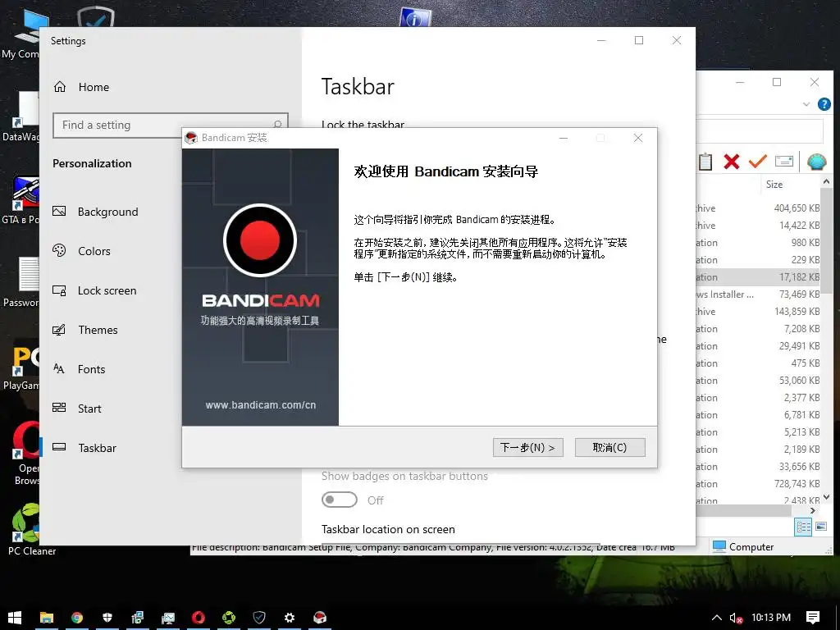
Task: Show hidden system tray icons
Action: (716, 618)
